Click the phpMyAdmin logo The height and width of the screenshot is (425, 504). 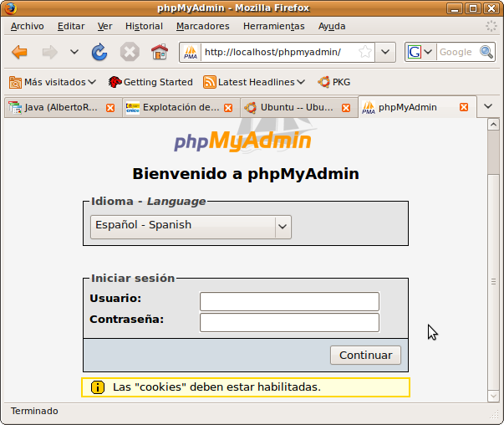coord(242,141)
